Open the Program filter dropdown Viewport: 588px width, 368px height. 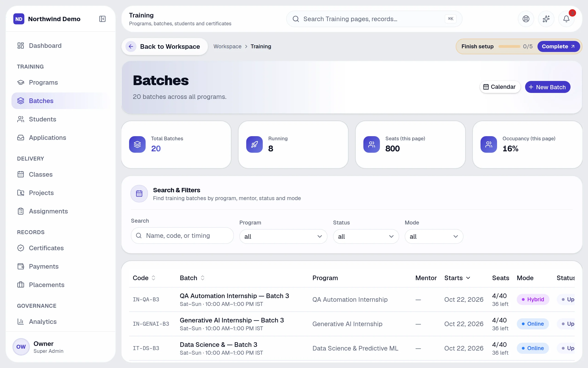click(283, 236)
